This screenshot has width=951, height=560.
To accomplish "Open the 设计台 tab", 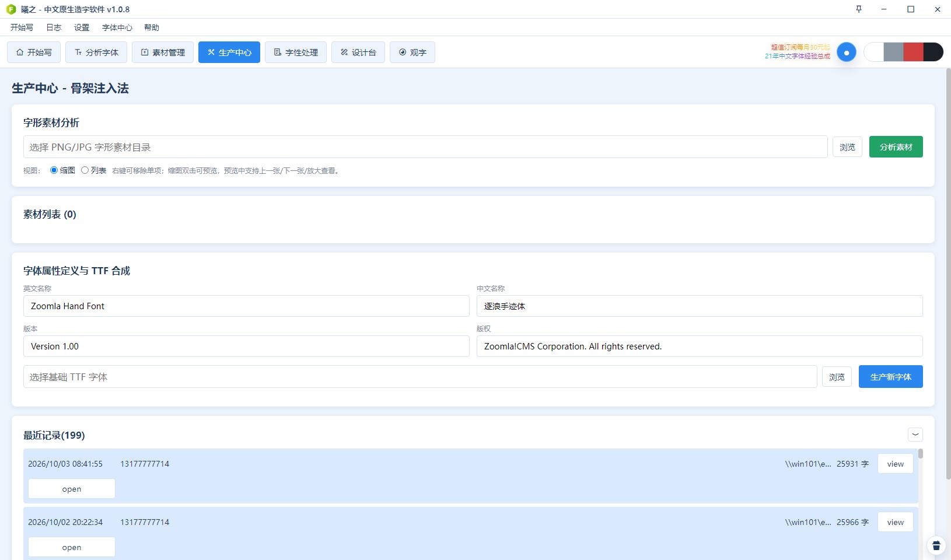I will tap(358, 52).
